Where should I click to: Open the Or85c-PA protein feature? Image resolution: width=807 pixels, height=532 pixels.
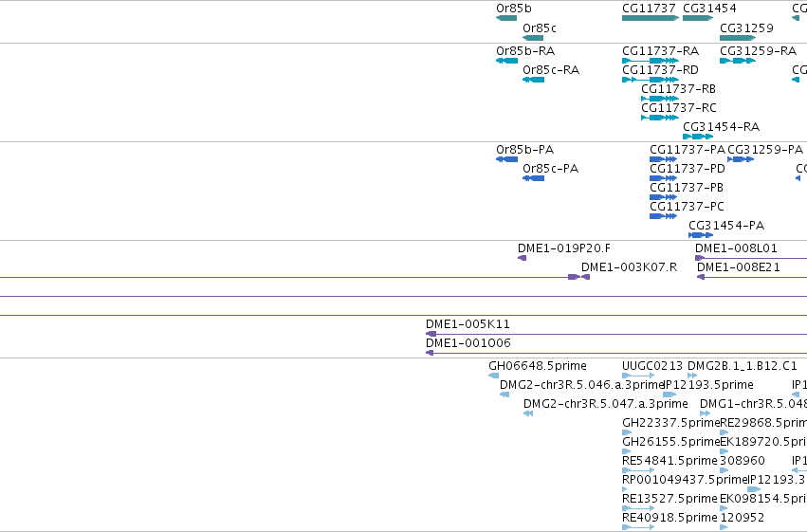click(x=551, y=169)
